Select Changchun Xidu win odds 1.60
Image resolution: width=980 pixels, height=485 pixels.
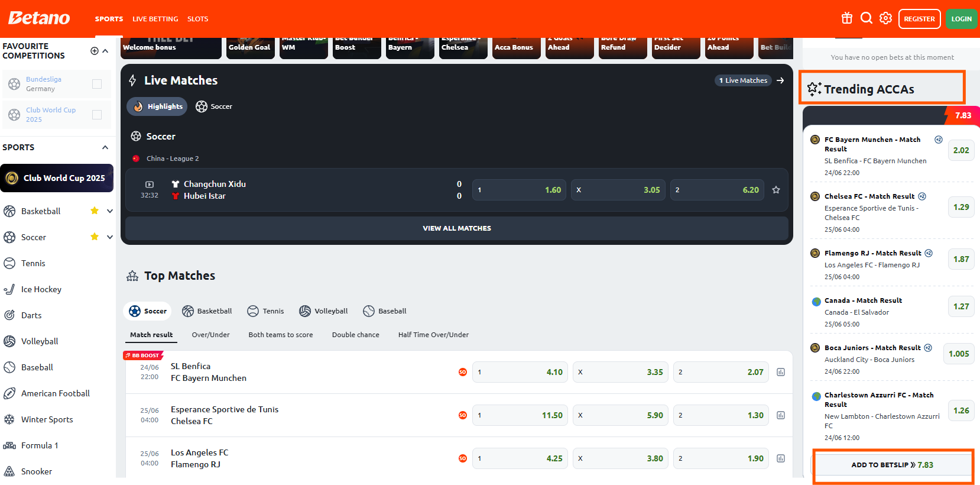coord(519,190)
